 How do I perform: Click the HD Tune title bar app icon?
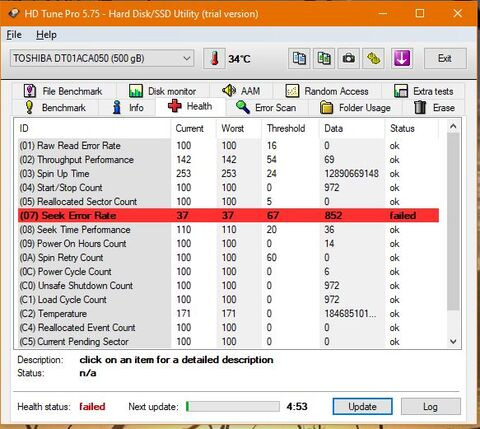coord(14,14)
